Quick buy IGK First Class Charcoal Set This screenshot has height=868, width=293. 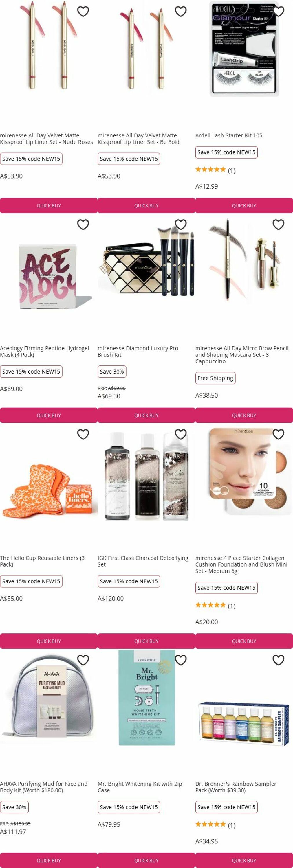pos(146,641)
